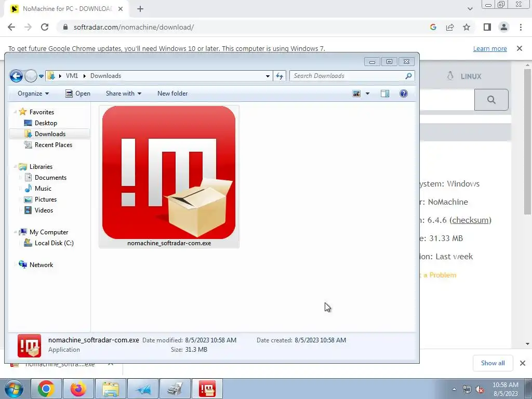Click the NoMachine taskbar icon
Image resolution: width=532 pixels, height=399 pixels.
[x=207, y=389]
